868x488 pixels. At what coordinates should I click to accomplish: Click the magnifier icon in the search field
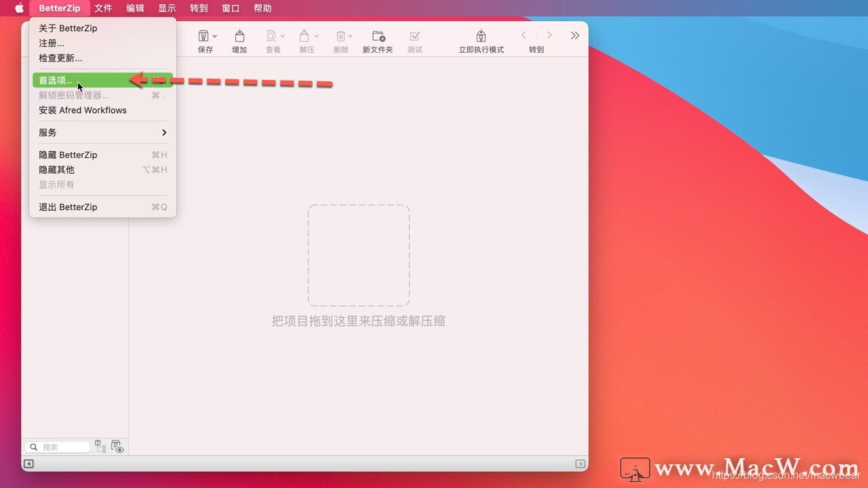tap(34, 447)
